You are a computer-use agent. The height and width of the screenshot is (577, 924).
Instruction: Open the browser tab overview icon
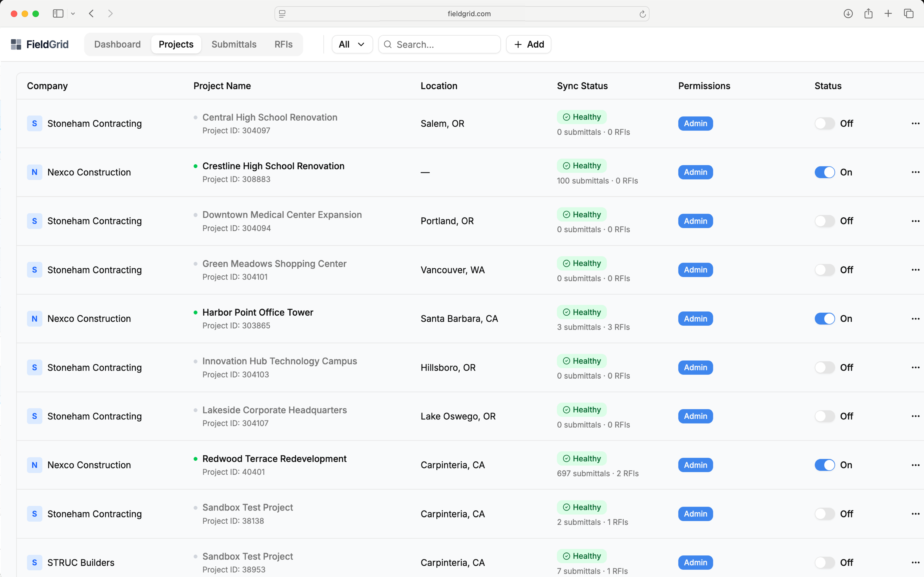(x=908, y=14)
